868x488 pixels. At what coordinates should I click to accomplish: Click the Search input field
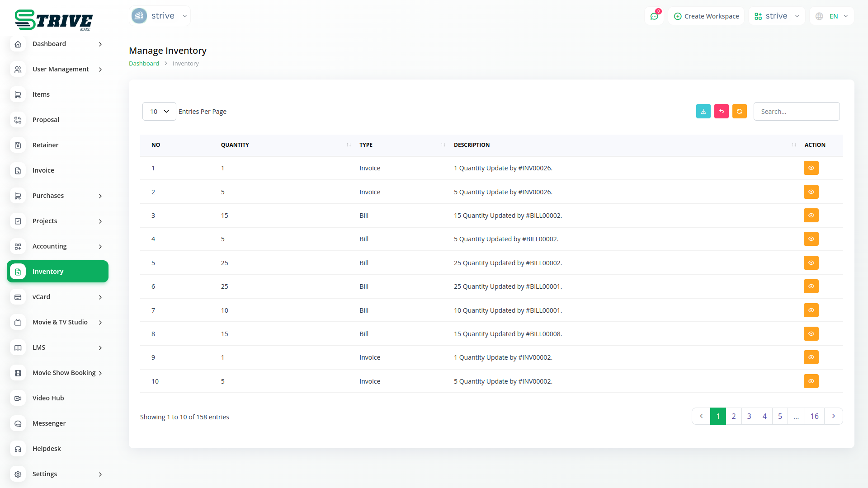pos(796,112)
